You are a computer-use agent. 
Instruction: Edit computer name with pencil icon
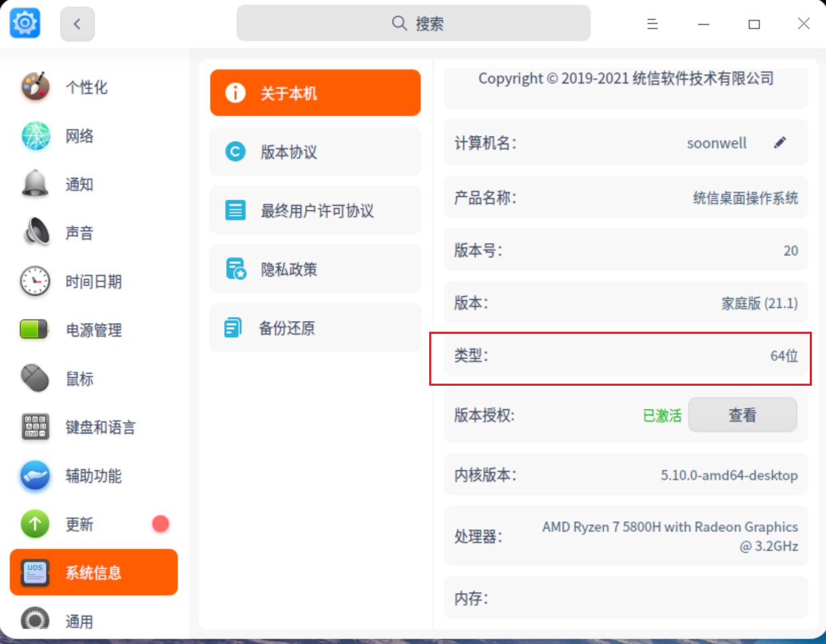[780, 142]
